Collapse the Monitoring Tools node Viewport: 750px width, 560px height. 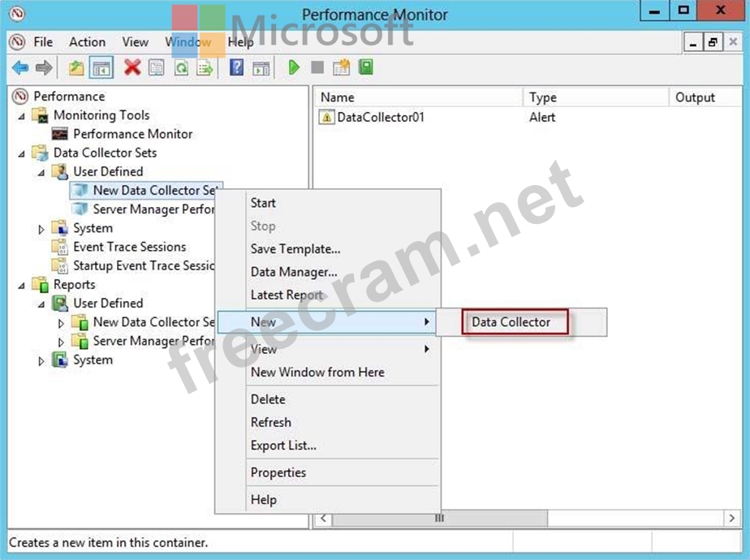(22, 116)
